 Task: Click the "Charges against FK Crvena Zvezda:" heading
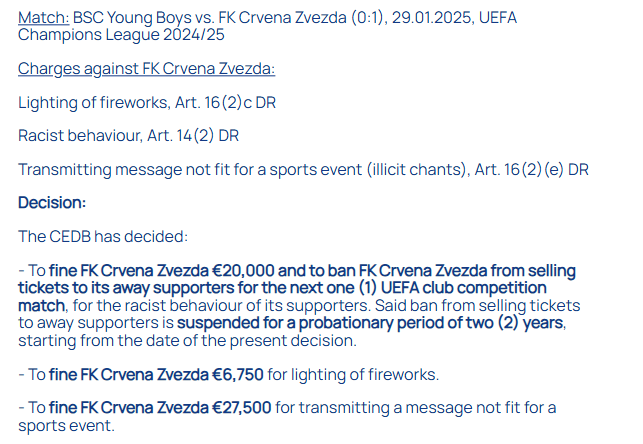(146, 69)
